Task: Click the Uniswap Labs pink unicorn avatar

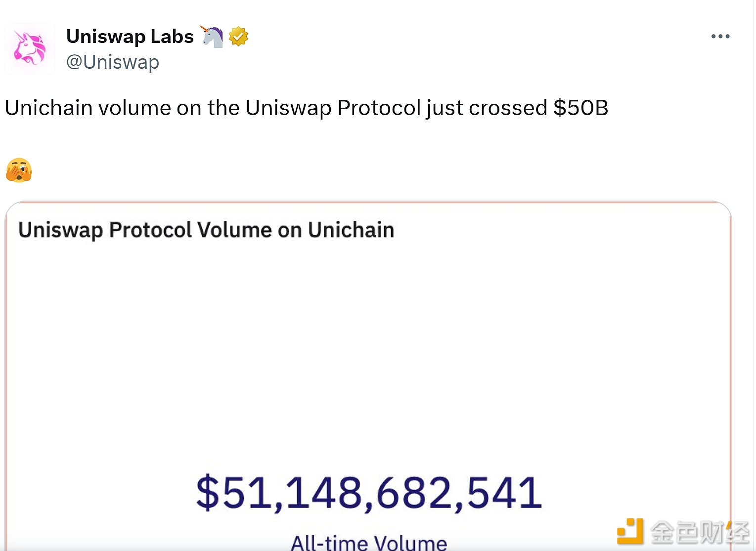Action: (x=30, y=48)
